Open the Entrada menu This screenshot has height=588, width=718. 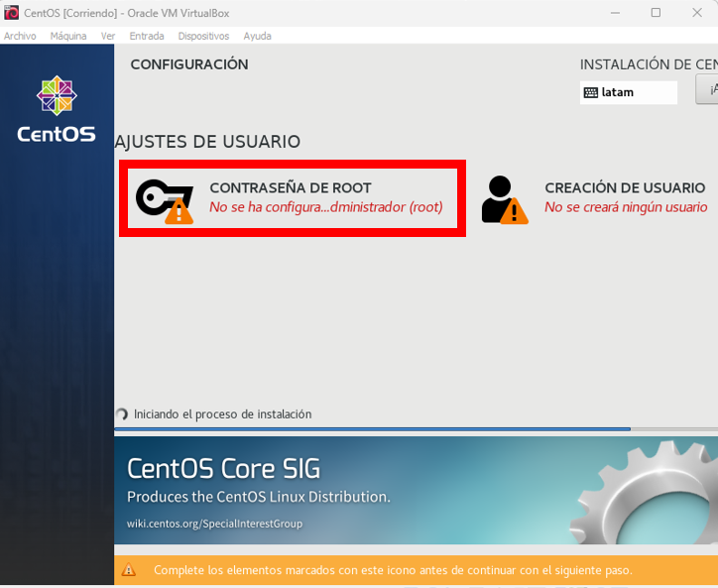(147, 36)
